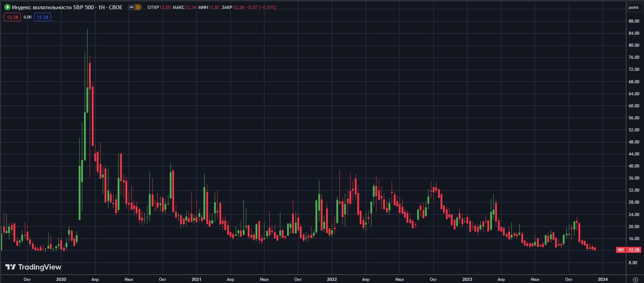Click the TradingView logo

[x=33, y=267]
